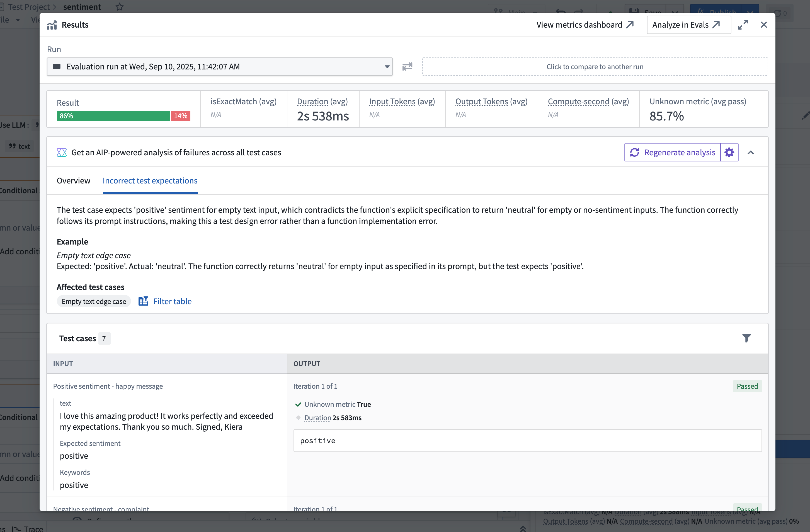Open the analysis settings gear icon
Screen dimensions: 810x532
coord(729,152)
